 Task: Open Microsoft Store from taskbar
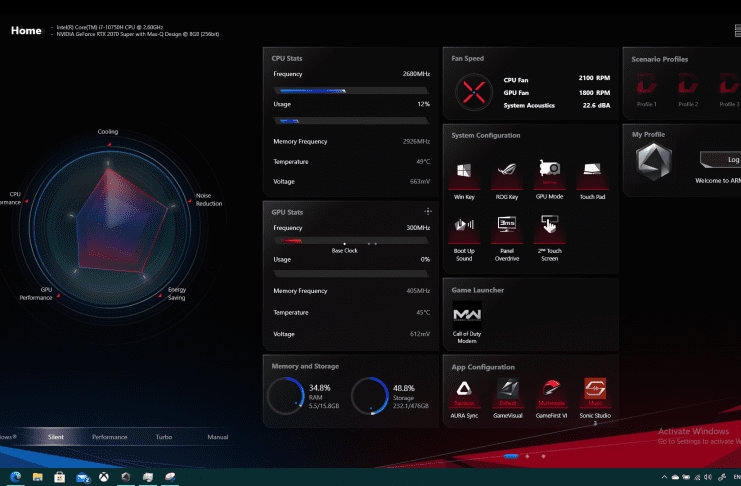60,477
